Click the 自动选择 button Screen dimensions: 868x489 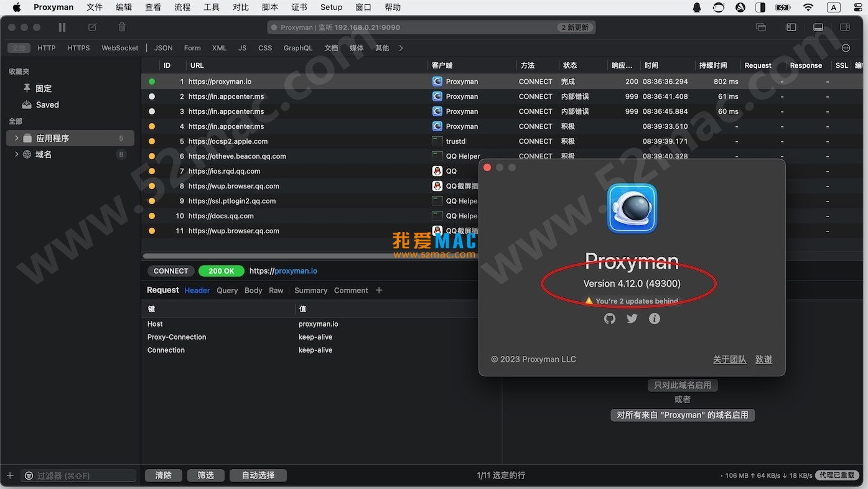coord(258,475)
